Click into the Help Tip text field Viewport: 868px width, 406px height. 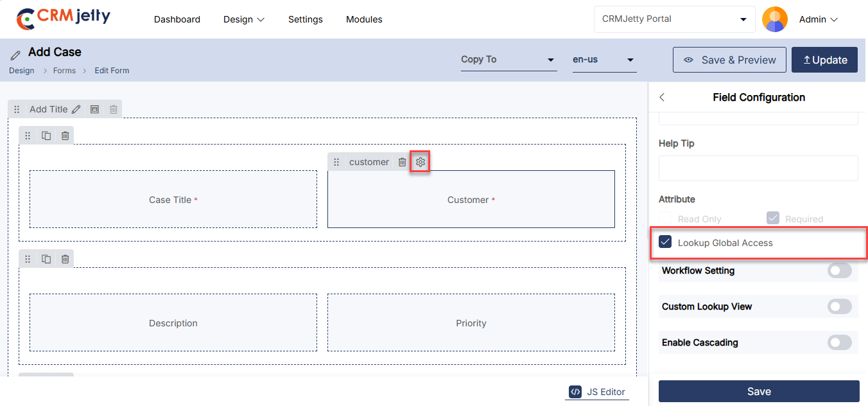point(758,168)
